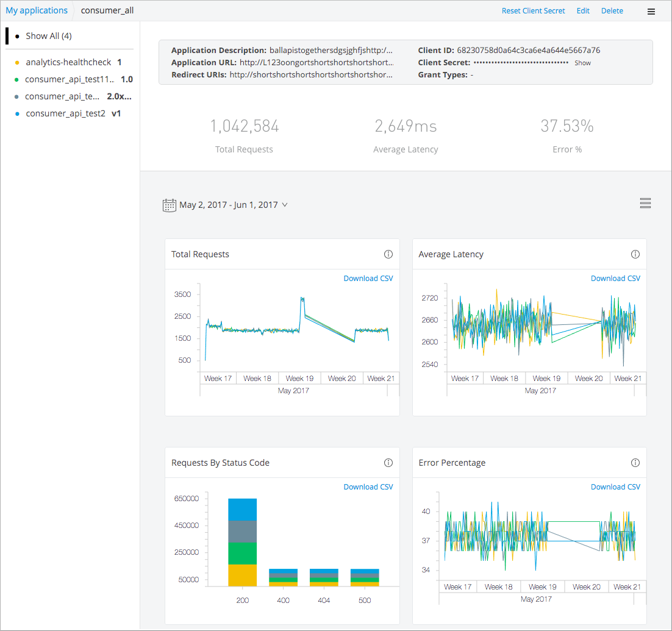Click info icon on Error Percentage chart
The image size is (672, 631).
point(635,463)
